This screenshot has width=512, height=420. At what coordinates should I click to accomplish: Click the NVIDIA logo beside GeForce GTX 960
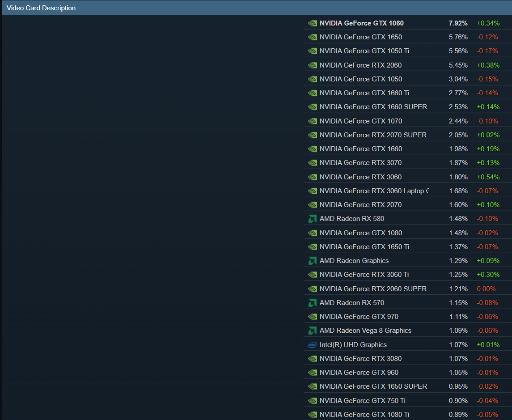313,373
